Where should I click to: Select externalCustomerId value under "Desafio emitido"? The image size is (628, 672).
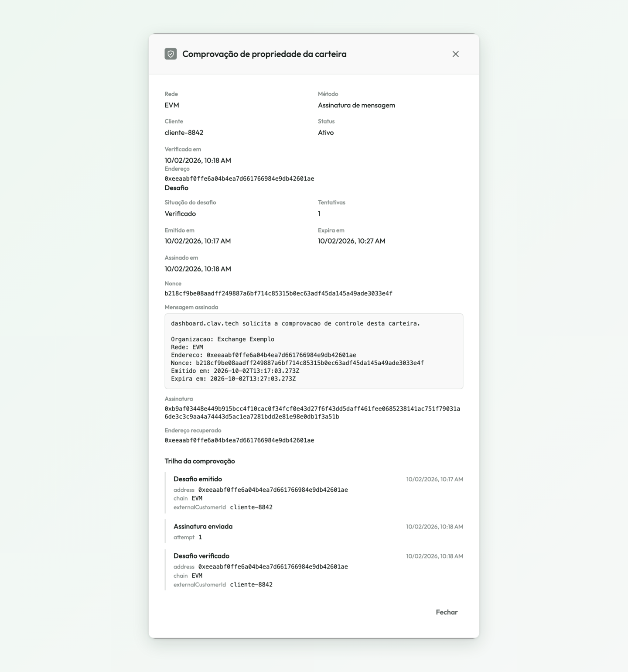tap(251, 507)
